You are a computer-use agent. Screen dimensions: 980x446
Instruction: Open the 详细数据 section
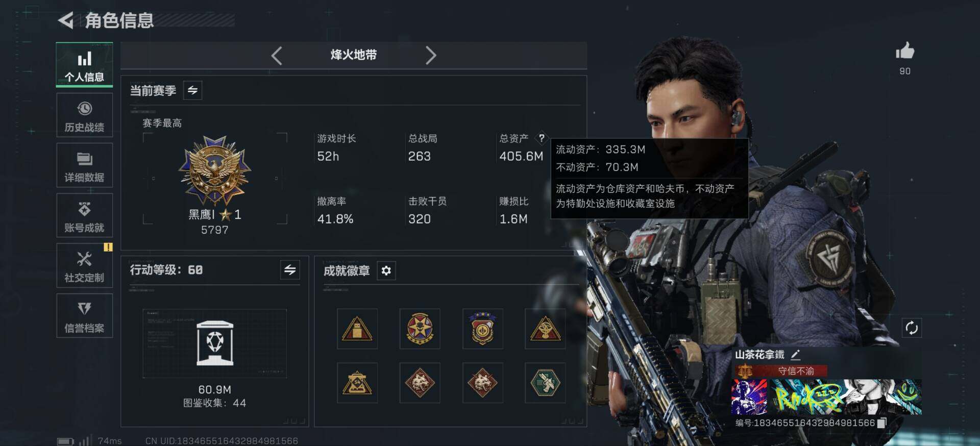point(84,165)
